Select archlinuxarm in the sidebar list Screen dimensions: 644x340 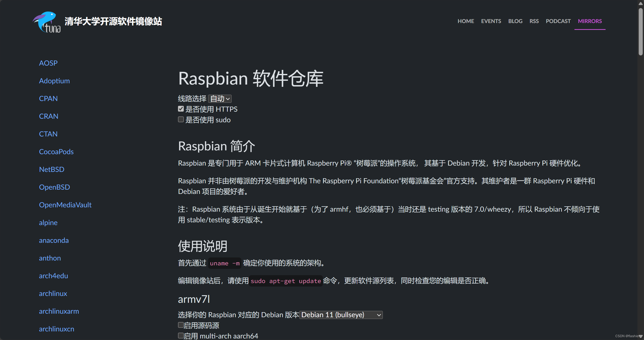pos(59,311)
